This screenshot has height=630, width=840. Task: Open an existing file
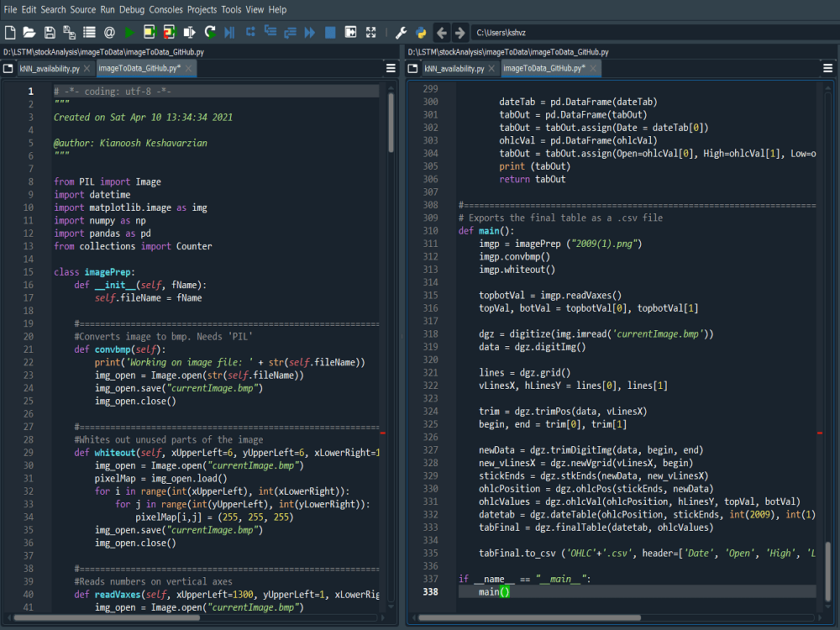pyautogui.click(x=29, y=32)
